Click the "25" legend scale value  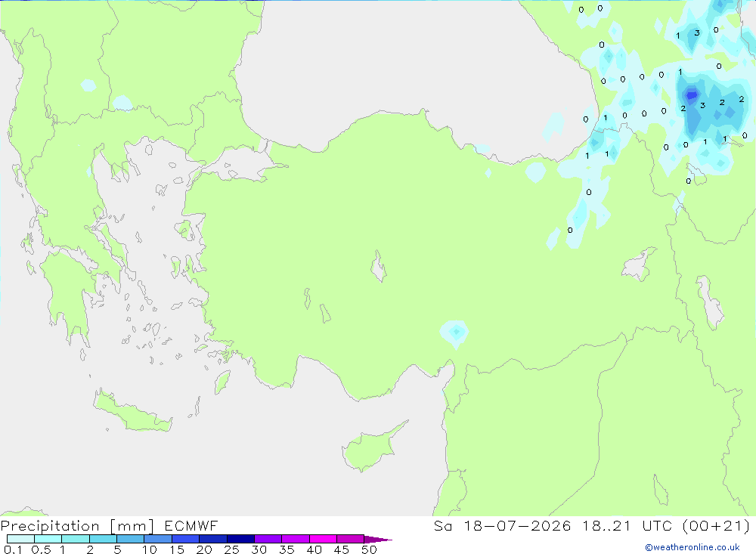click(231, 549)
